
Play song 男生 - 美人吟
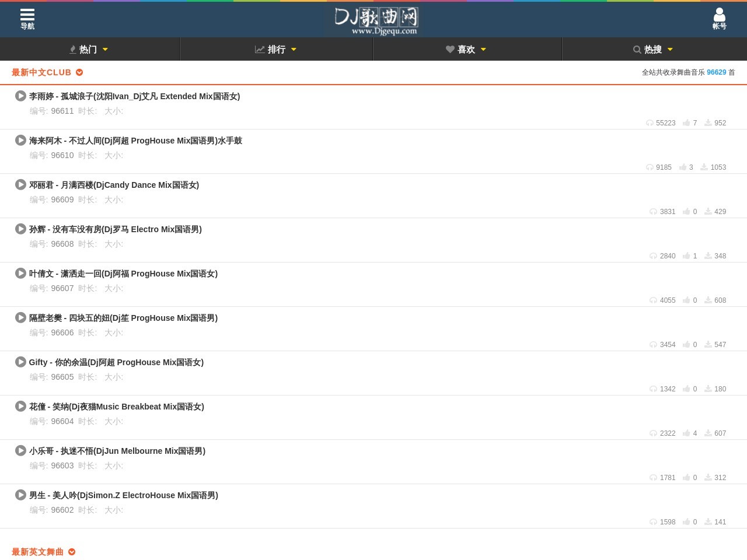tap(20, 495)
